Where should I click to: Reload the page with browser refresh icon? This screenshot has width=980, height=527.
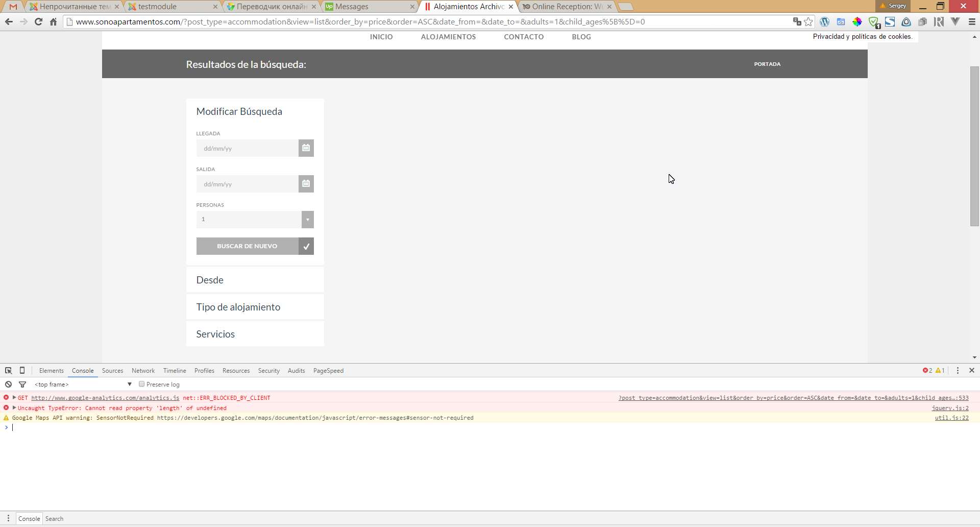tap(38, 21)
